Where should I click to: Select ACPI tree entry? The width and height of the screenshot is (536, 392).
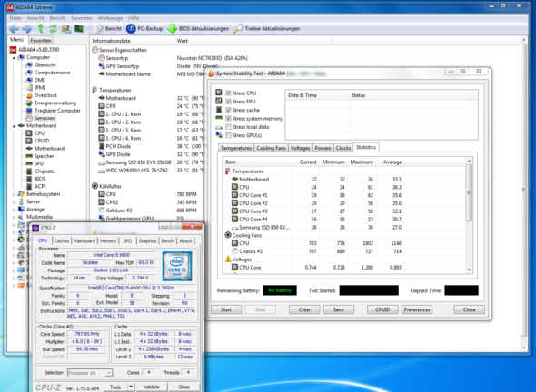click(x=40, y=186)
